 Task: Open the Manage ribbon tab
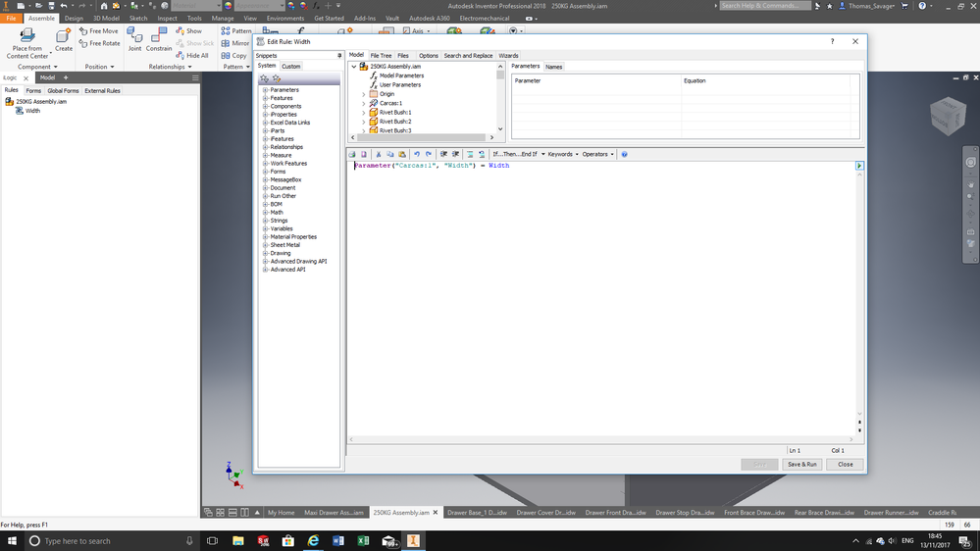(x=222, y=18)
